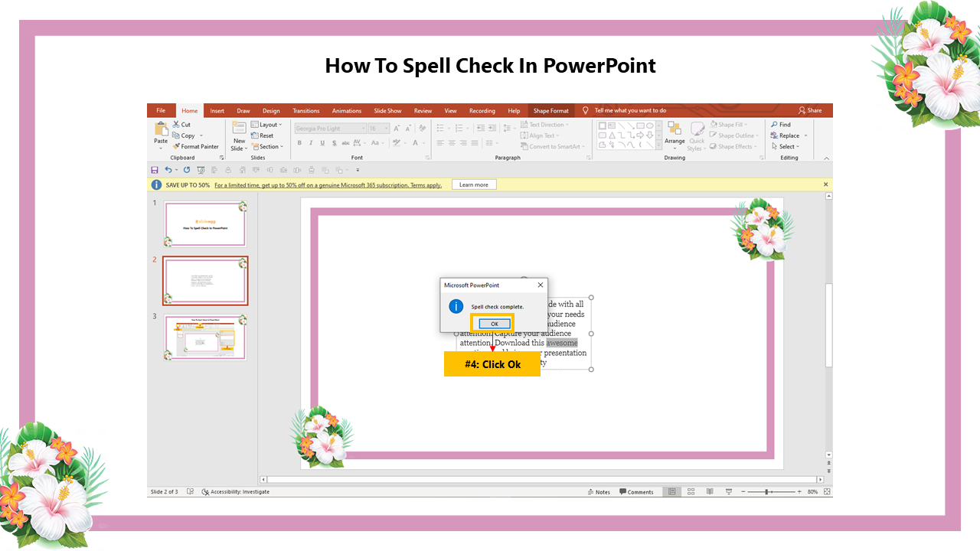Select the Format Painter brush
The width and height of the screenshot is (980, 551).
176,146
